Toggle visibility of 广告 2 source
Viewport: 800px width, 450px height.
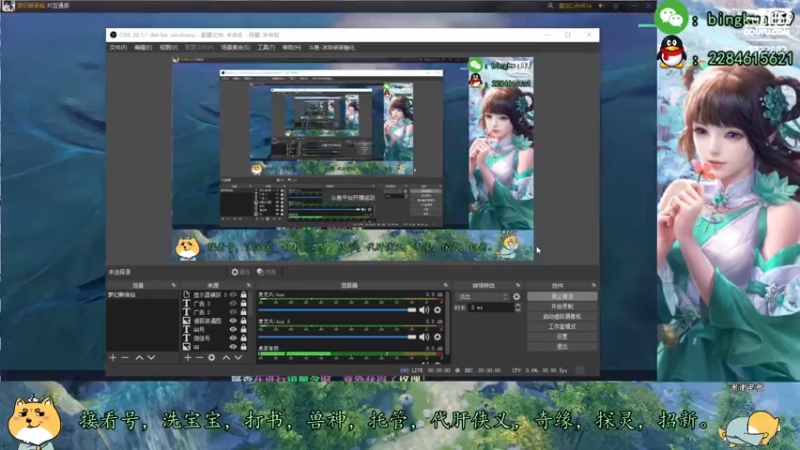[x=233, y=312]
